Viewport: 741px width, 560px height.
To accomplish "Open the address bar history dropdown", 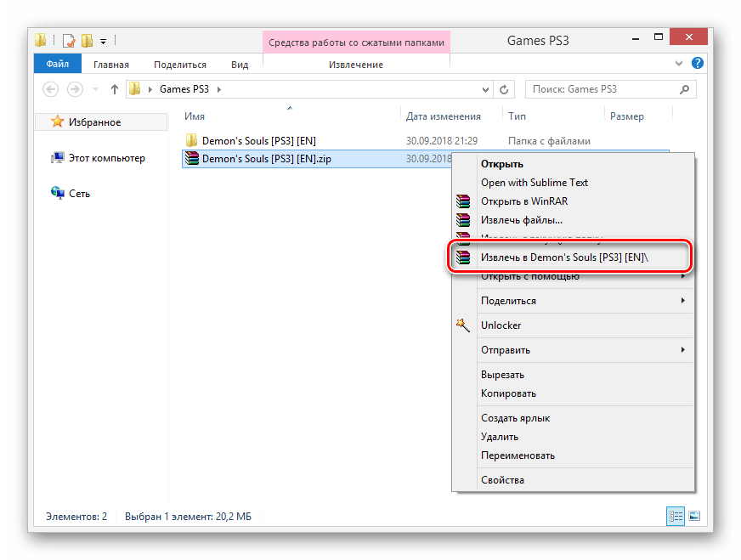I will pyautogui.click(x=485, y=89).
